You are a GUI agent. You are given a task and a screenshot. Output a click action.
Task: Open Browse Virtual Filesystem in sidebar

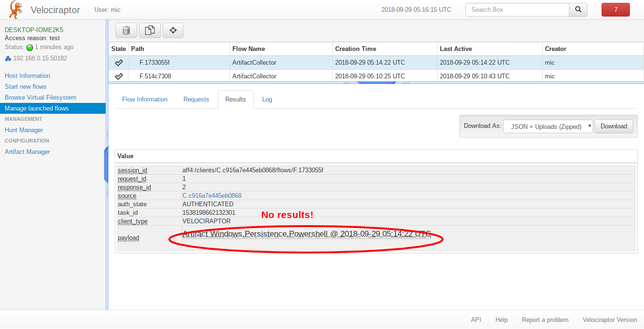point(41,97)
